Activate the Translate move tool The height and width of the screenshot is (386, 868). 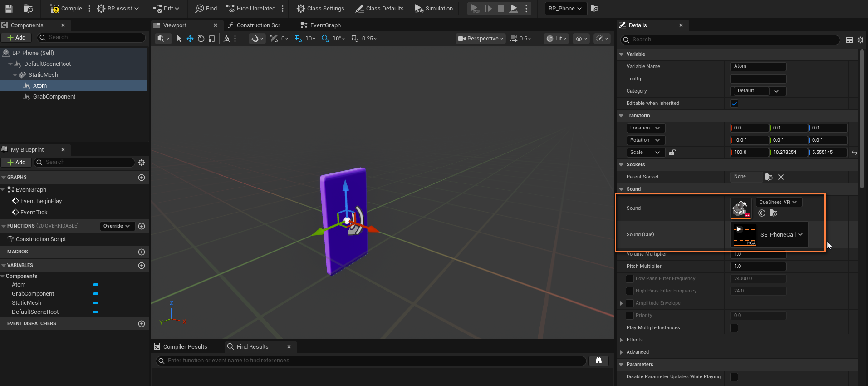click(190, 39)
